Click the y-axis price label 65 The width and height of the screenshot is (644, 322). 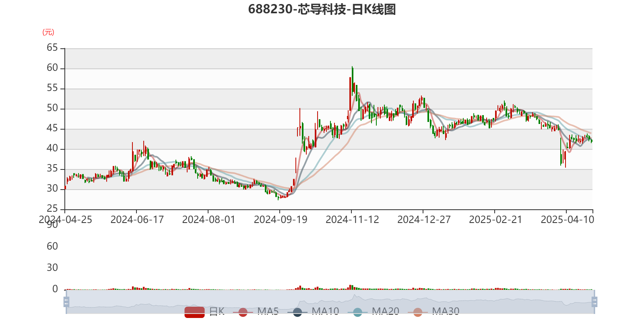(52, 48)
